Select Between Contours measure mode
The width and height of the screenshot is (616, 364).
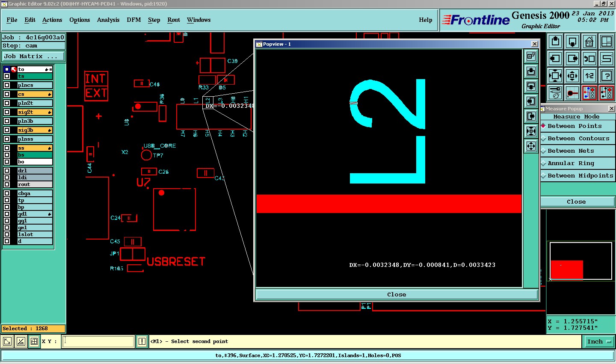click(x=577, y=139)
